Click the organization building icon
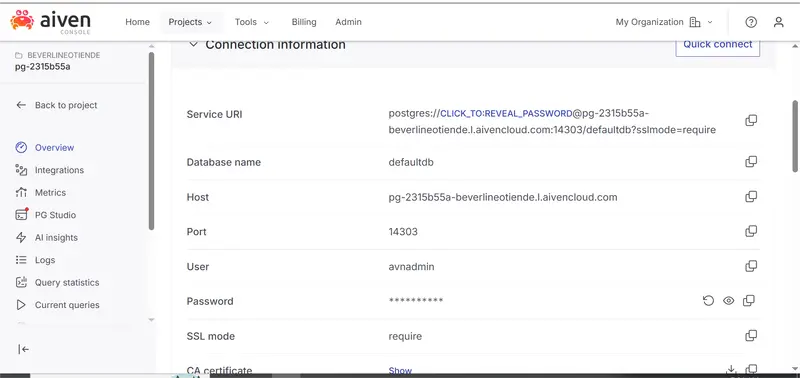This screenshot has width=800, height=378. coord(694,22)
